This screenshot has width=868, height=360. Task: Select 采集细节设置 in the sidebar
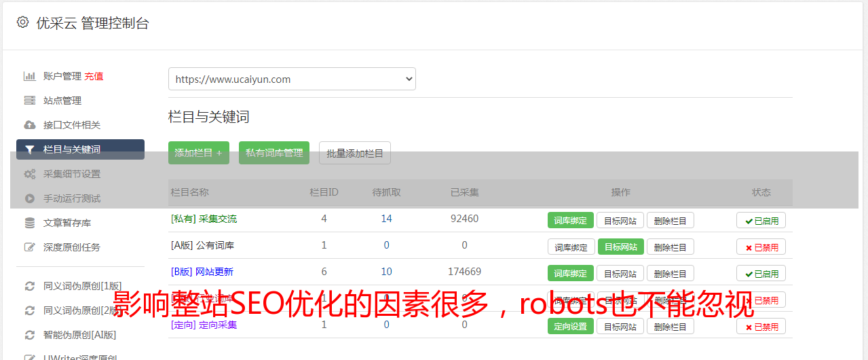pyautogui.click(x=72, y=174)
